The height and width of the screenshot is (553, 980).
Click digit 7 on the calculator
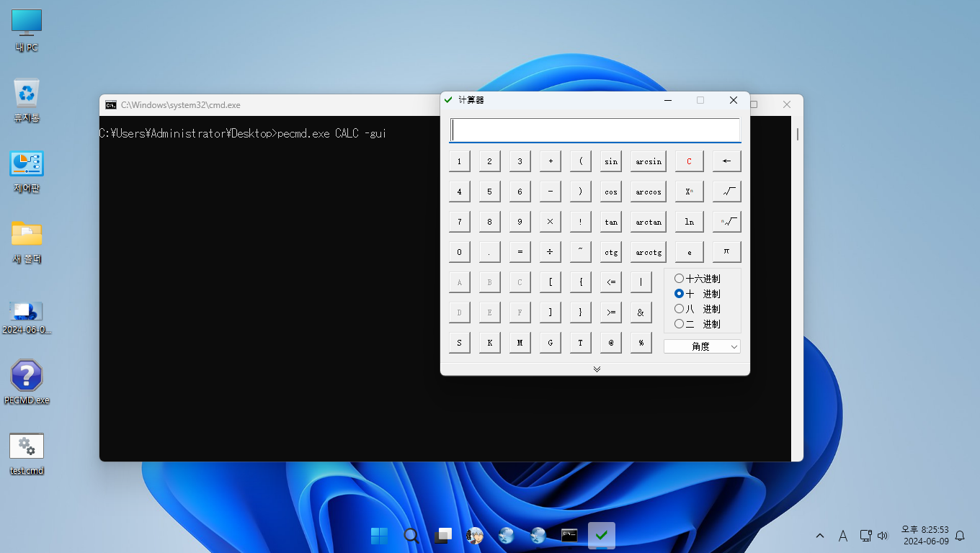click(459, 222)
